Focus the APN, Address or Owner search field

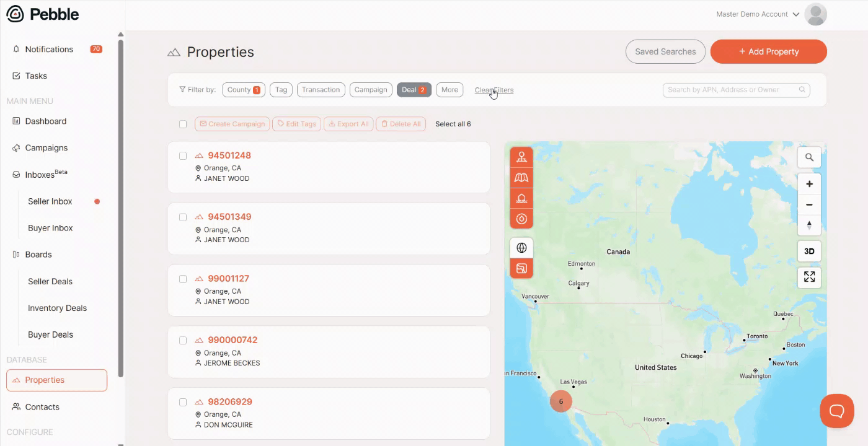736,90
